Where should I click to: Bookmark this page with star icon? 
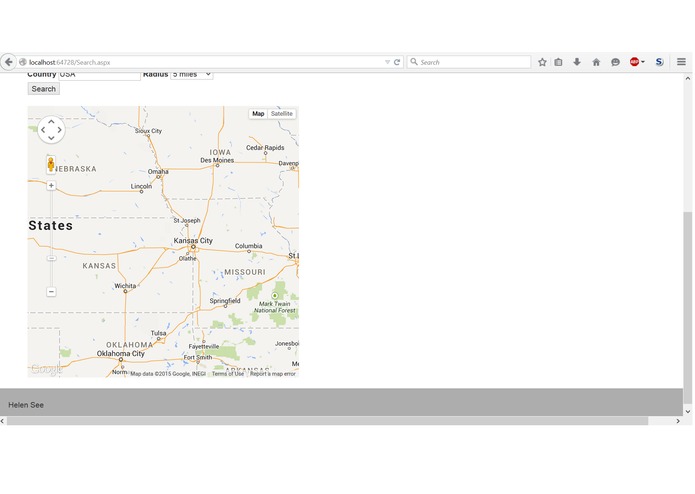point(542,62)
